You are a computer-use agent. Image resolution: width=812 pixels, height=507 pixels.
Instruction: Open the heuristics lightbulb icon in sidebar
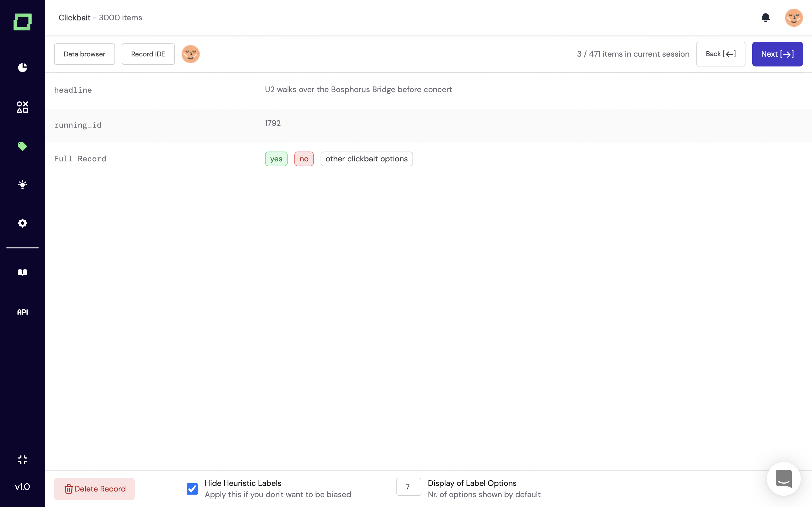point(23,185)
